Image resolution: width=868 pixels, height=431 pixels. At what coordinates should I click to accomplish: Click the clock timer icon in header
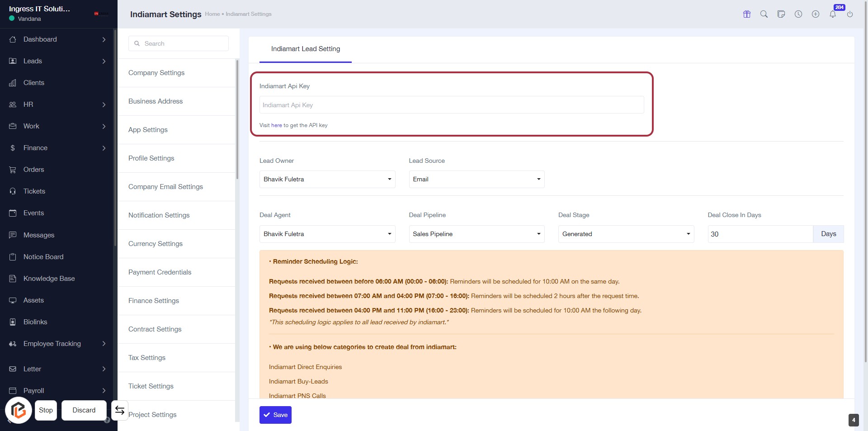pyautogui.click(x=798, y=14)
